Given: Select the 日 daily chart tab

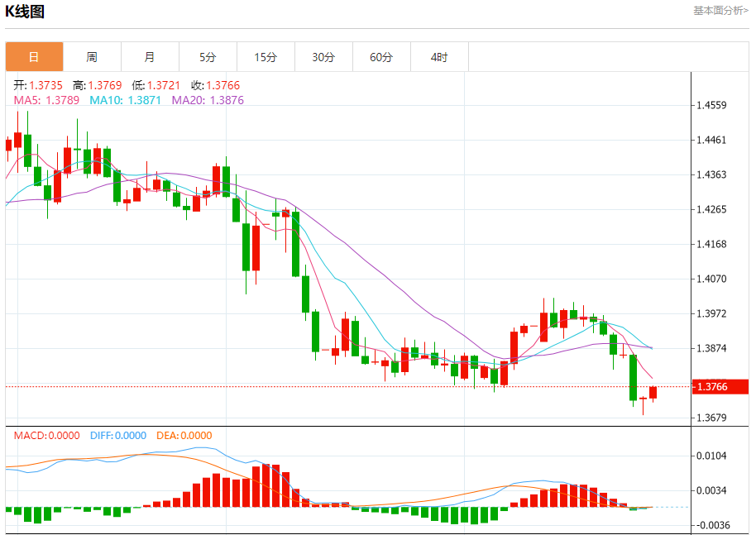Looking at the screenshot, I should (x=34, y=57).
